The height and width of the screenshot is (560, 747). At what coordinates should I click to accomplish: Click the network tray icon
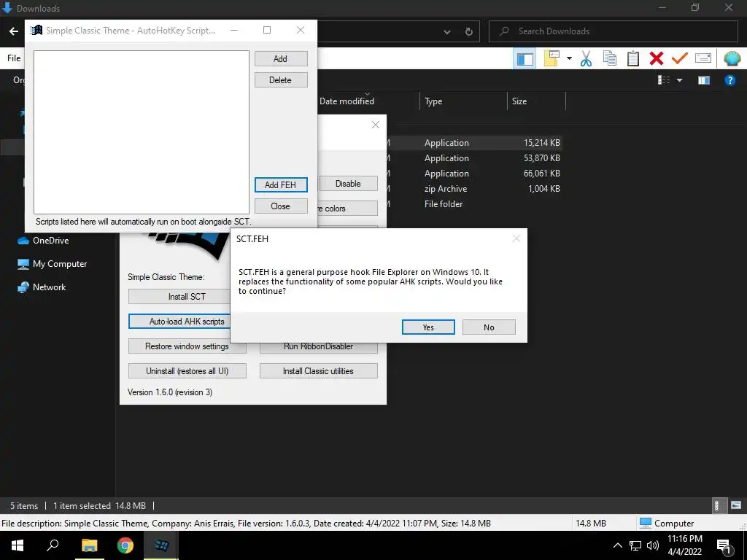(x=635, y=545)
